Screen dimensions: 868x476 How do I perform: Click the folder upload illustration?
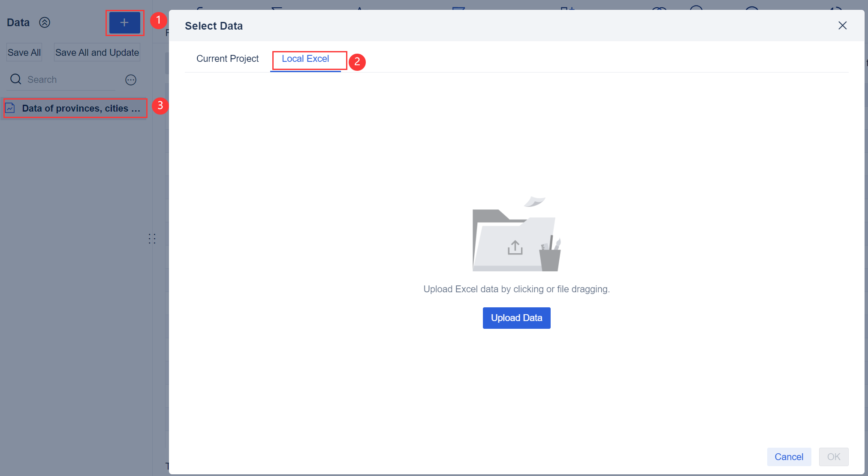point(516,234)
